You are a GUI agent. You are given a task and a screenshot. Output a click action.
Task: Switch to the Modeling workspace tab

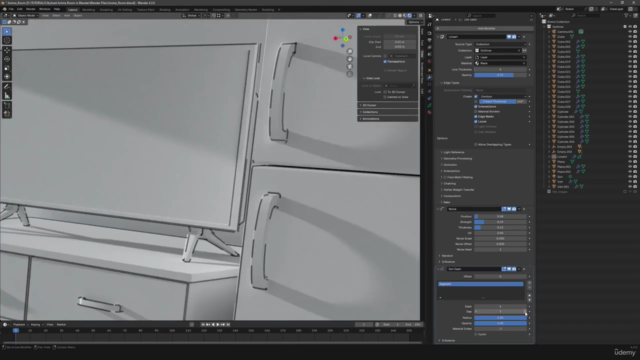pos(88,9)
